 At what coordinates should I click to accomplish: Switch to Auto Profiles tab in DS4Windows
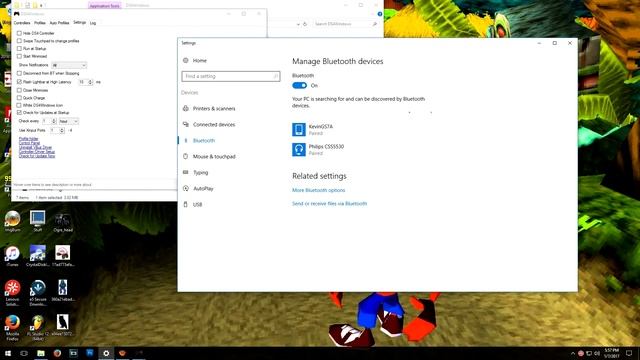(59, 23)
